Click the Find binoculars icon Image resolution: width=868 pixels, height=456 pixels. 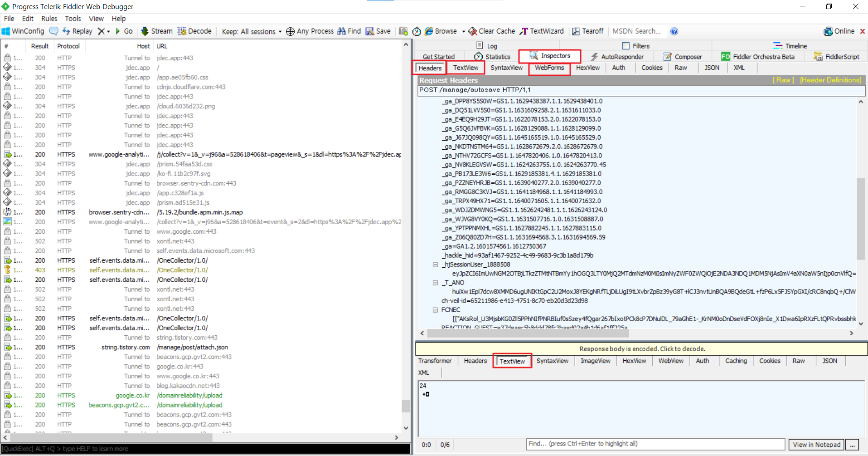[341, 31]
